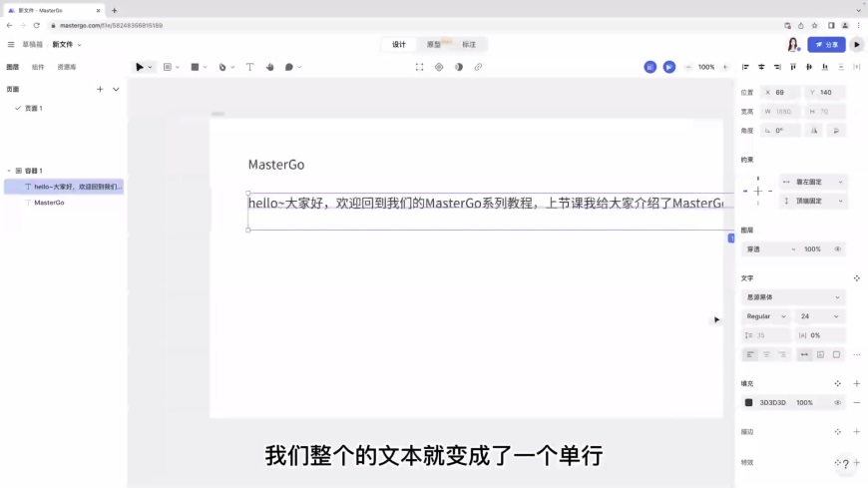868x488 pixels.
Task: Click the create component diamond icon
Action: point(439,67)
